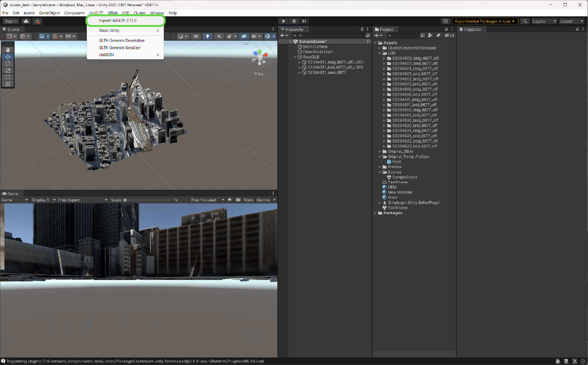
Task: Open SampleScene options kebab in Hierarchy
Action: tap(367, 42)
